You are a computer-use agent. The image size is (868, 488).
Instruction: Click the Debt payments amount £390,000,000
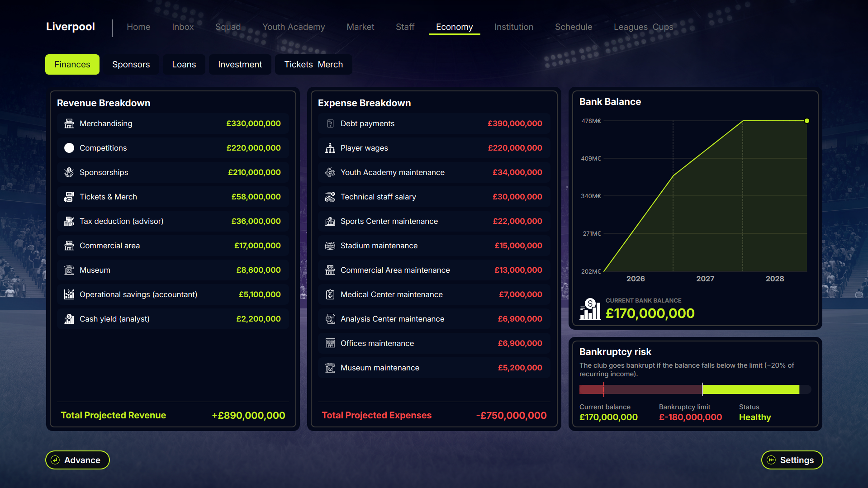(515, 123)
